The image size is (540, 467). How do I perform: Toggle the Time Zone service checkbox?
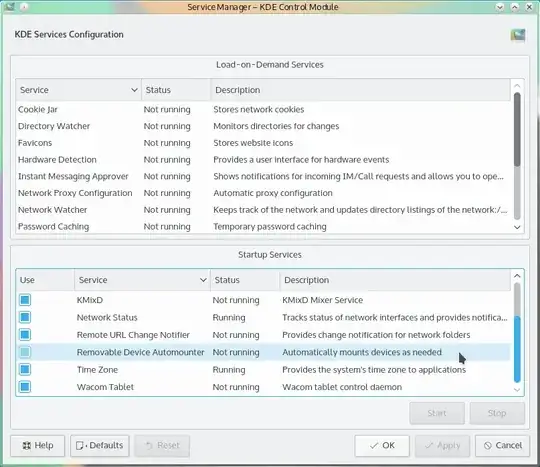25,370
